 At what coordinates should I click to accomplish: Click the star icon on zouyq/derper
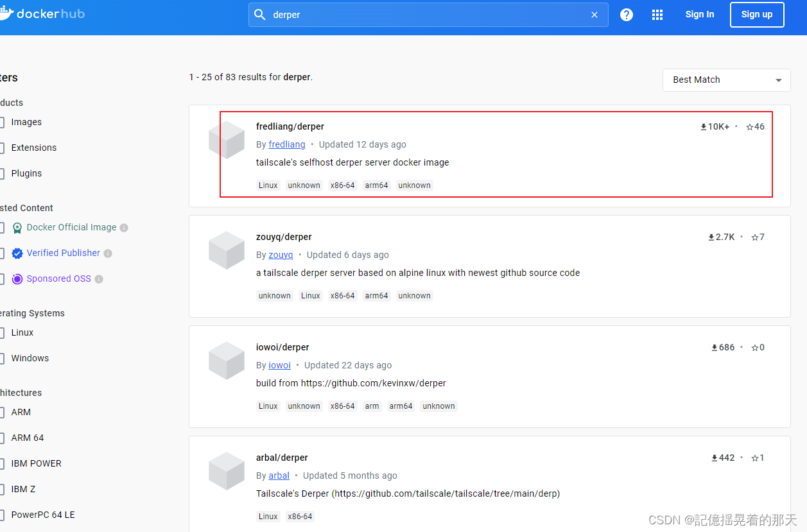(754, 237)
